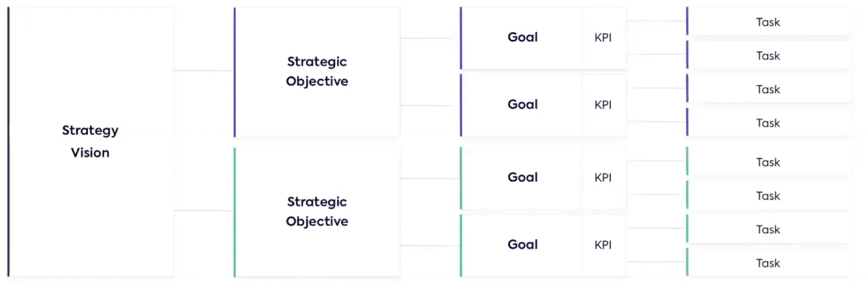Click the KPI cell beside the topmost Goal
Viewport: 868px width, 290px height.
pyautogui.click(x=603, y=38)
